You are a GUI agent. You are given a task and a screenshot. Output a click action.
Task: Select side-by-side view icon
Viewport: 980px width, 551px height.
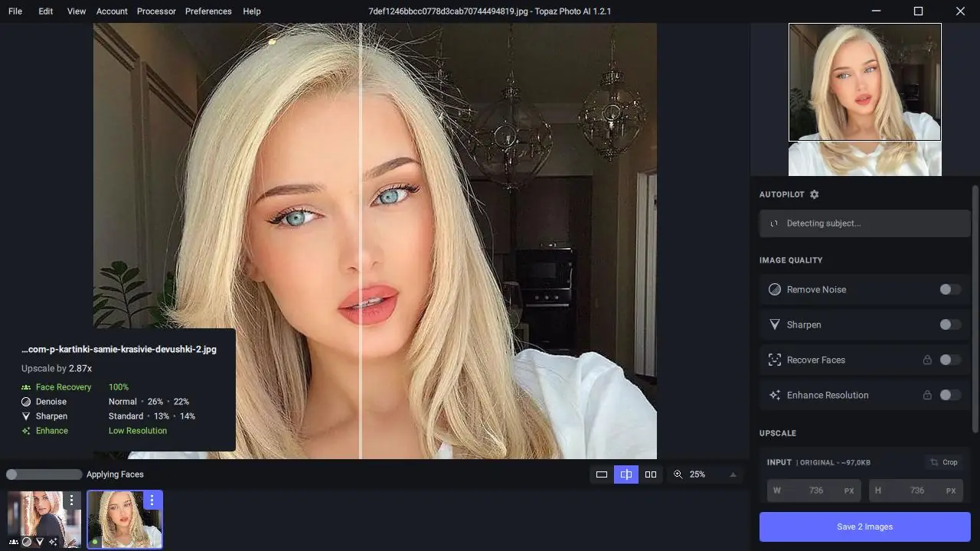pos(651,474)
